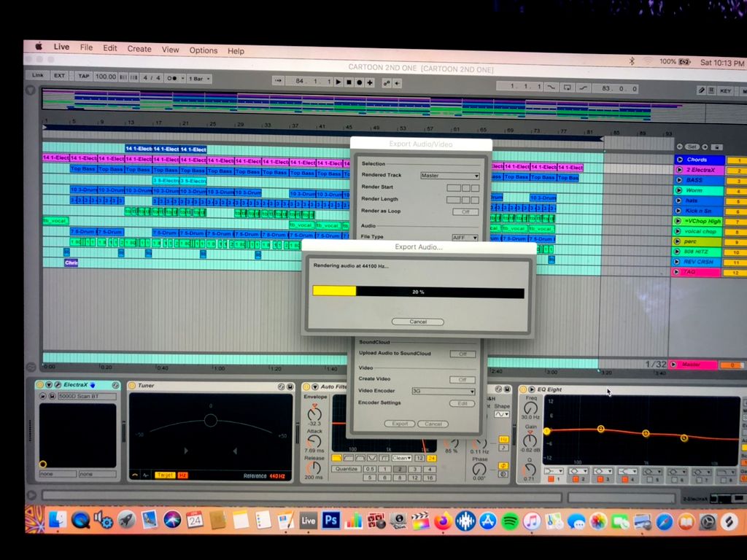747x560 pixels.
Task: Click the Set locator button
Action: [692, 147]
